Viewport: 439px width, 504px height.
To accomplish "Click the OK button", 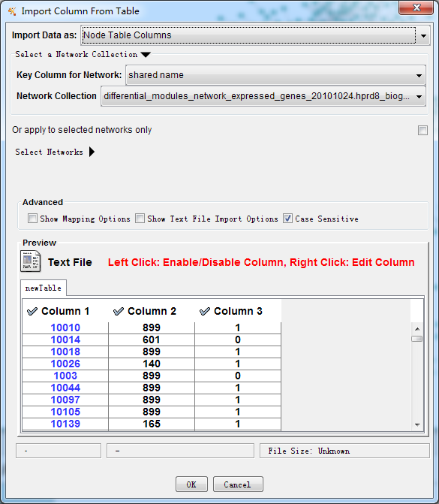I will [191, 484].
